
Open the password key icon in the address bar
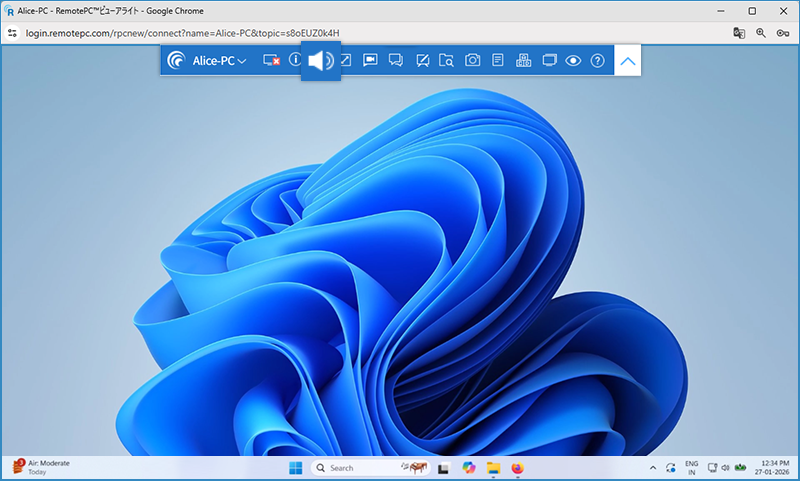click(783, 33)
